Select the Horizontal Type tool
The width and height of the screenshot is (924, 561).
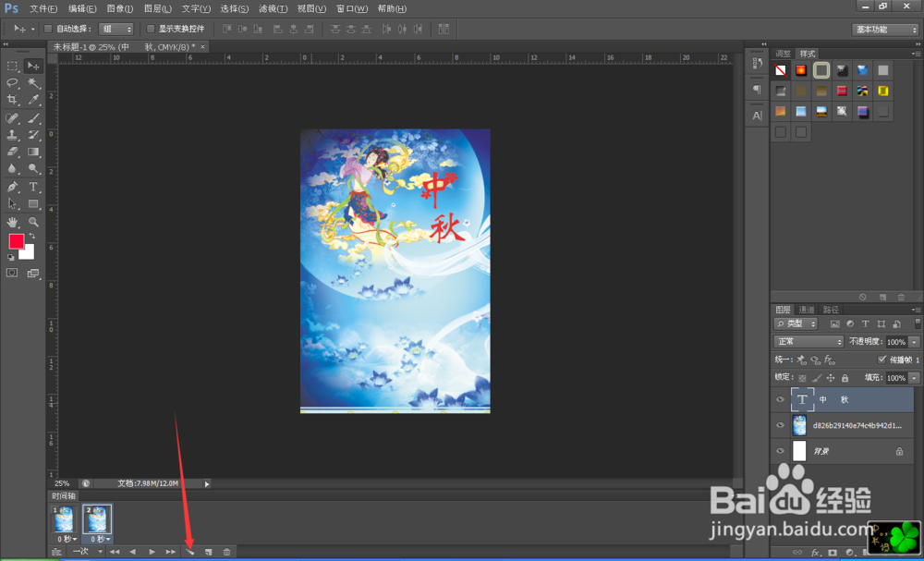[x=33, y=188]
